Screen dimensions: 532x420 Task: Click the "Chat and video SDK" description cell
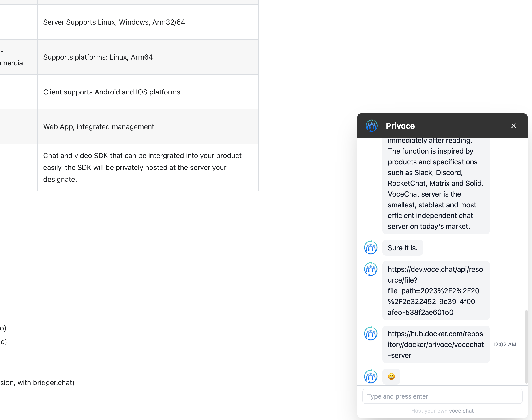coord(148,167)
